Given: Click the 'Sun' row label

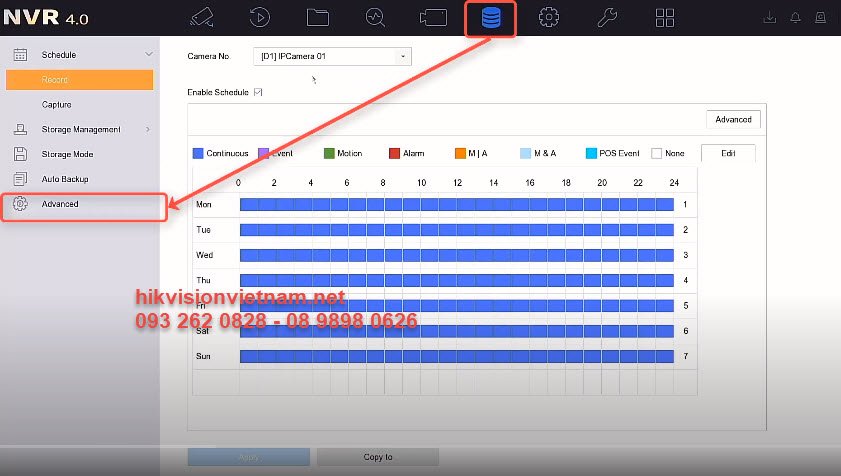Looking at the screenshot, I should pos(203,356).
